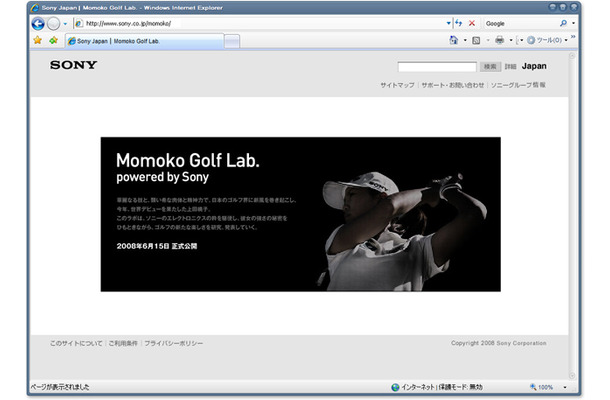Click the ページが表示されました status text

coord(60,387)
